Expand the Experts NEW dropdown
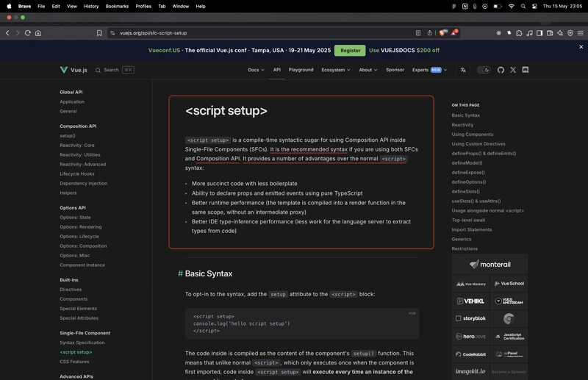 429,70
